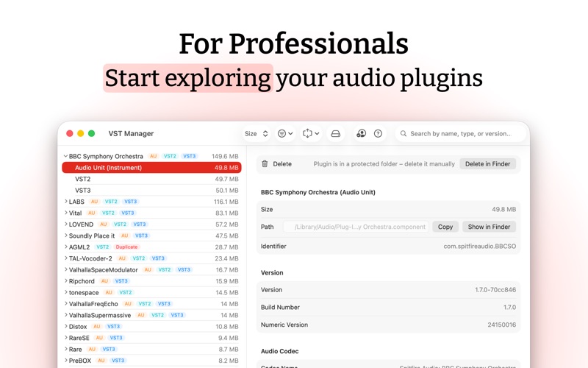The width and height of the screenshot is (588, 368).
Task: Focus the search by name field
Action: point(461,134)
